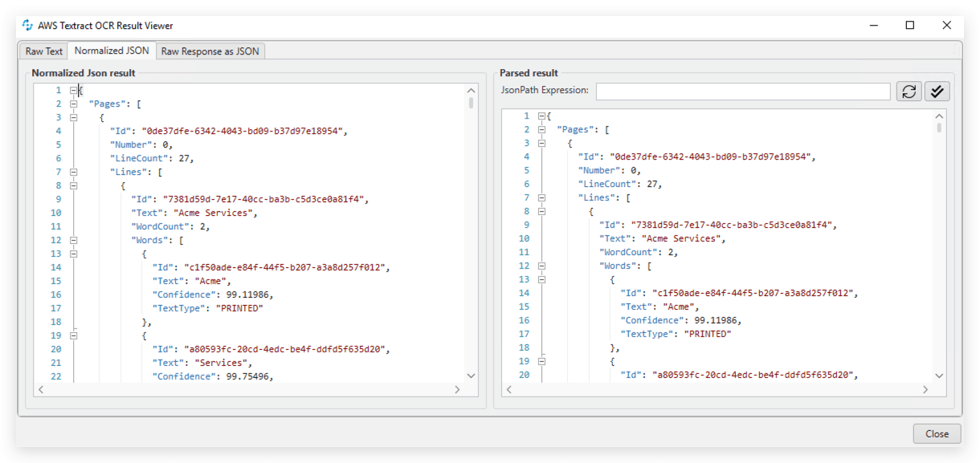Click the right arrow of the Parsed result horizontal scrollbar
Screen dimensions: 980x463
(x=925, y=390)
